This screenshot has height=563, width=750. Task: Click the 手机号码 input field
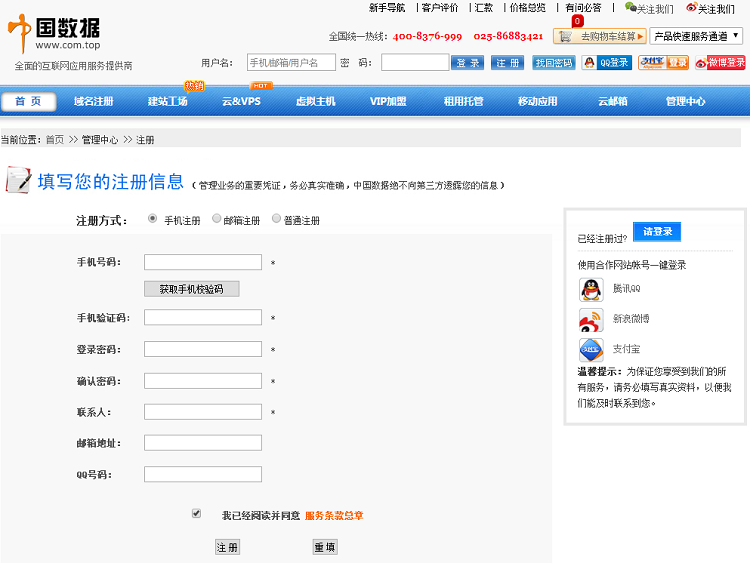tap(203, 263)
